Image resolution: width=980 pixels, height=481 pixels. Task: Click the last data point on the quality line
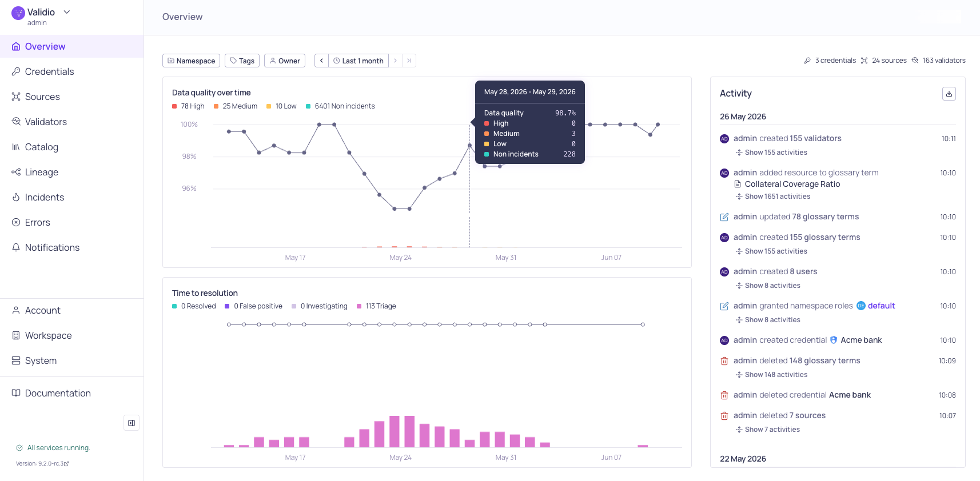658,125
